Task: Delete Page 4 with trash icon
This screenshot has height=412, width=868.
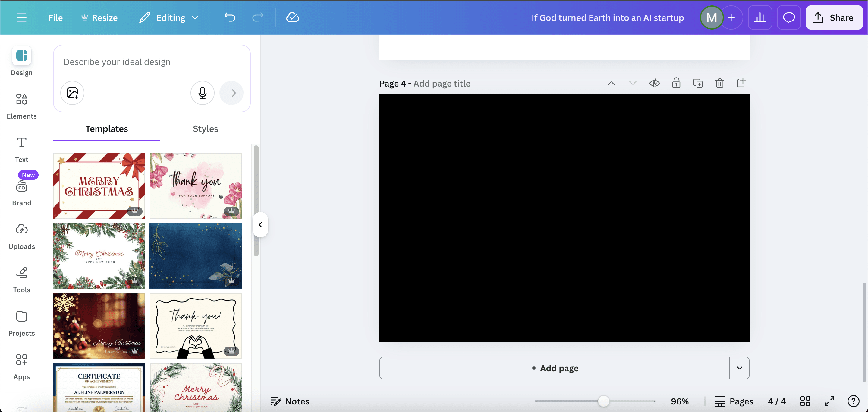Action: (x=719, y=83)
